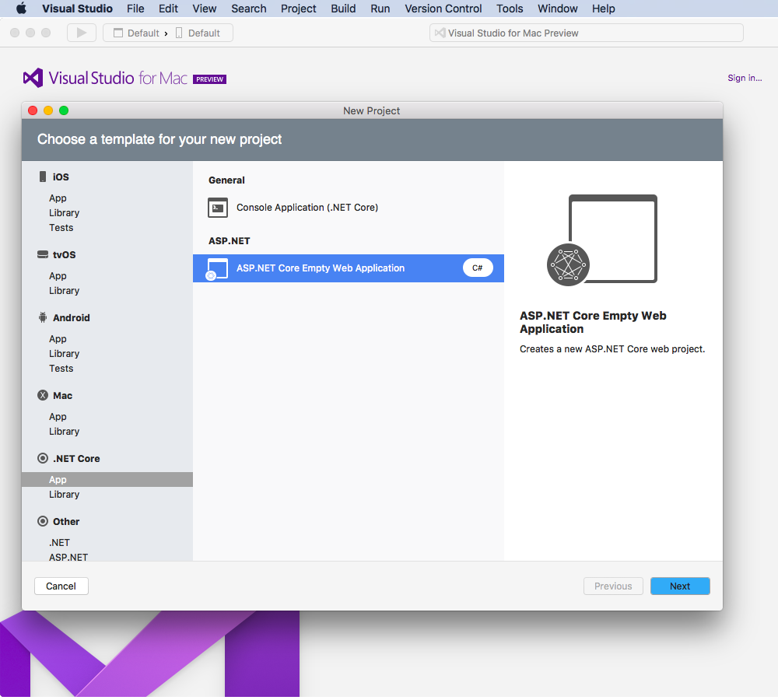Viewport: 778px width, 700px height.
Task: Click the Console Application template icon
Action: [218, 208]
